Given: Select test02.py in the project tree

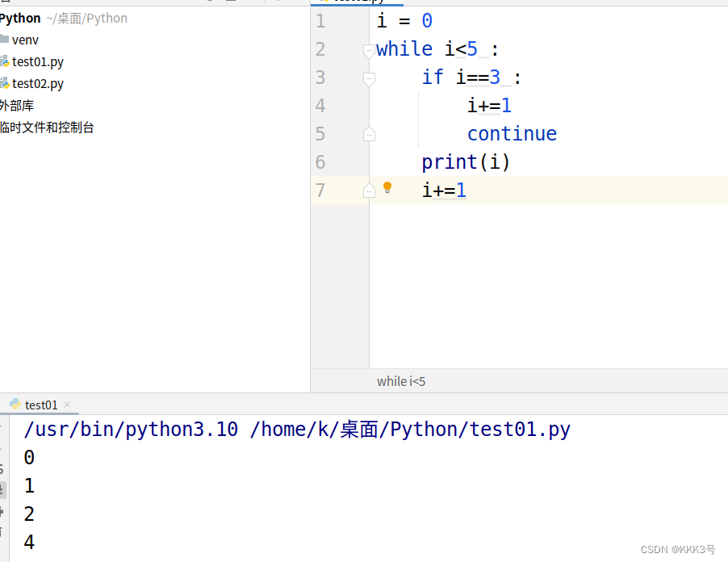Looking at the screenshot, I should point(39,83).
